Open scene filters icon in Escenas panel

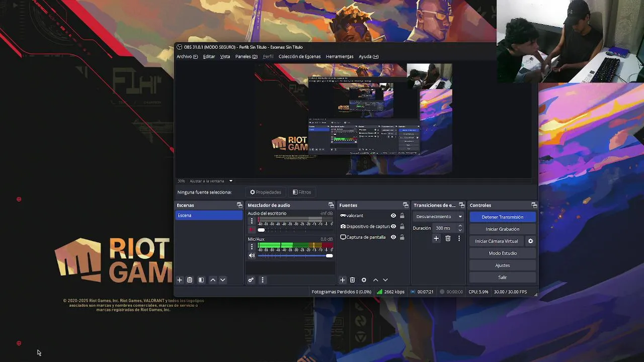click(x=201, y=280)
